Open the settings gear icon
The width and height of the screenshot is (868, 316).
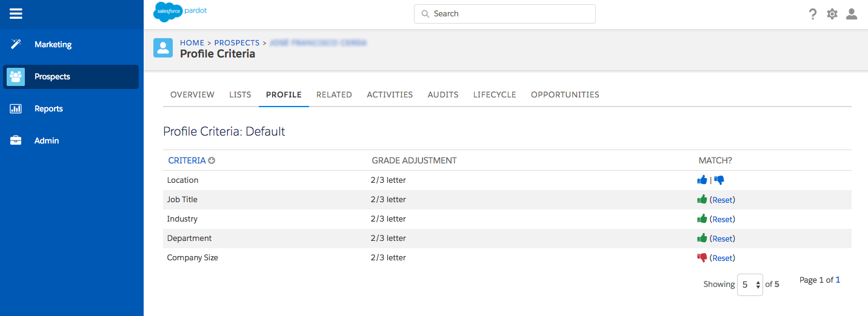coord(832,14)
